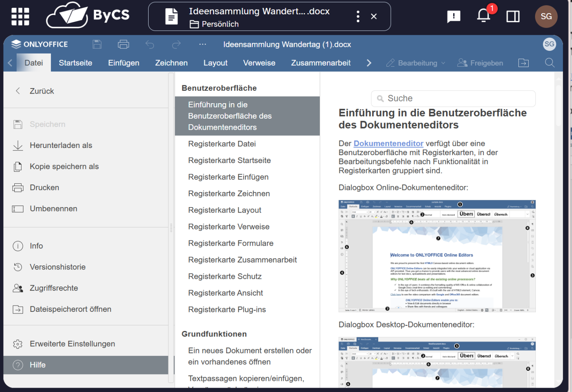Click the chevron to show more ribbon tabs
The image size is (572, 392).
pos(369,63)
